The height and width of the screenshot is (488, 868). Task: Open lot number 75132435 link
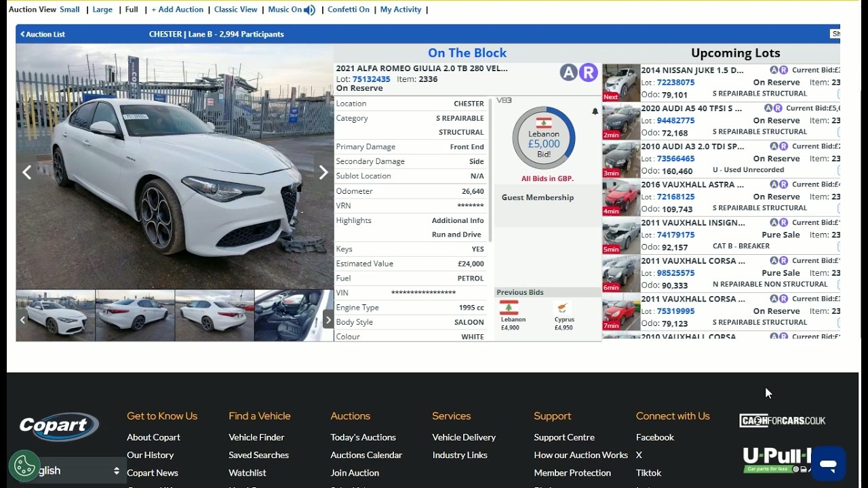372,79
